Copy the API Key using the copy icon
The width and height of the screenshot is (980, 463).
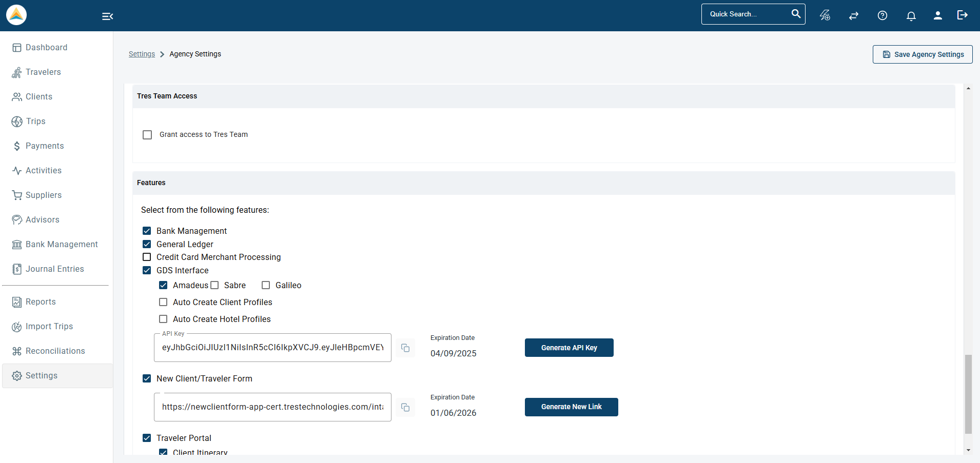point(405,348)
